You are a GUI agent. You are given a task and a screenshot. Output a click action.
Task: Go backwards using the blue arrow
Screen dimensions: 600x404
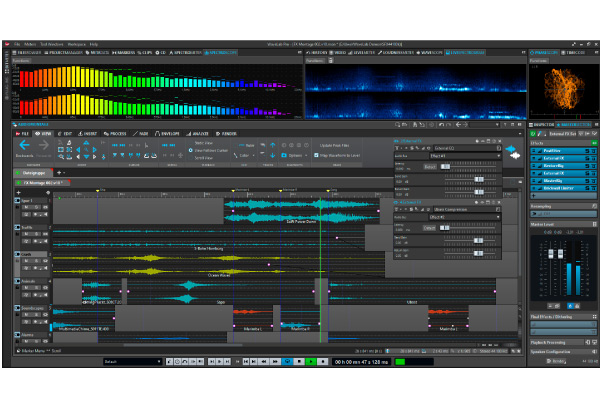[24, 145]
